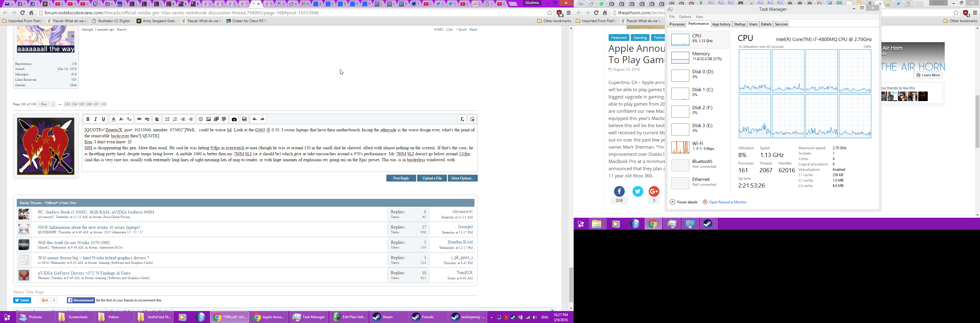Select Disk 1 (C:) in Task Manager
The height and width of the screenshot is (323, 980).
699,93
